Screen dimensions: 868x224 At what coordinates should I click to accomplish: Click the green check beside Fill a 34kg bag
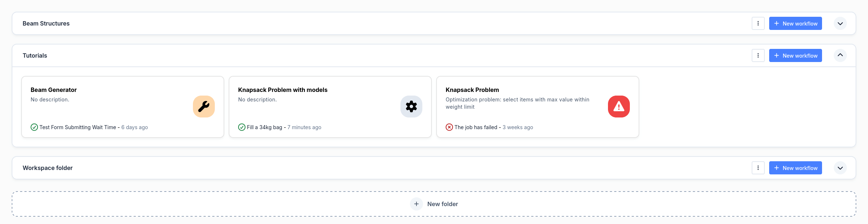(x=242, y=127)
